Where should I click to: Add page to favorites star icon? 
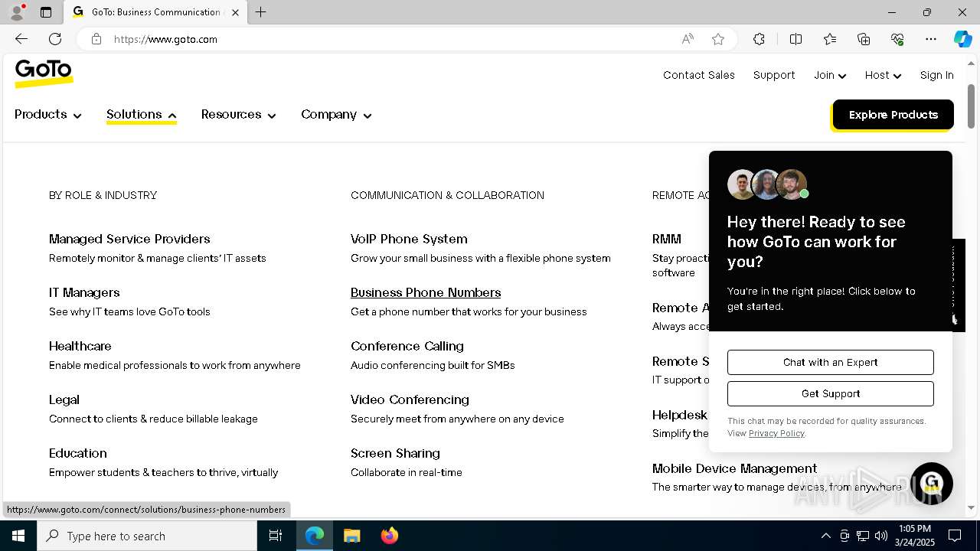click(718, 39)
